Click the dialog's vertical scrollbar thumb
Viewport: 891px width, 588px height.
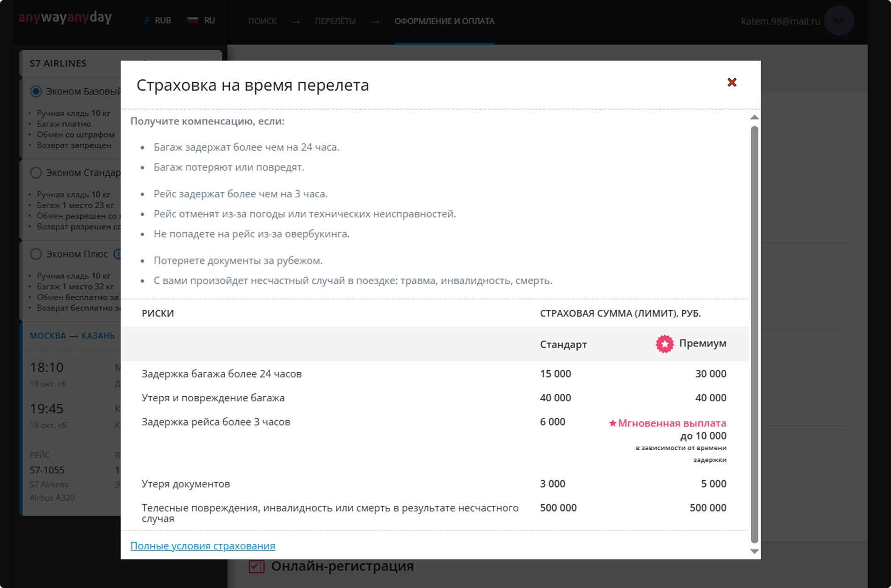coord(754,328)
